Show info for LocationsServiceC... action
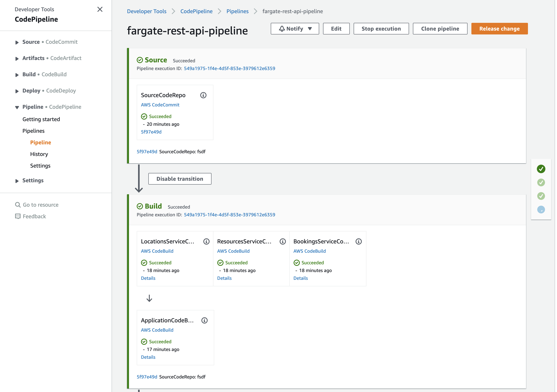The height and width of the screenshot is (392, 557). [x=206, y=241]
